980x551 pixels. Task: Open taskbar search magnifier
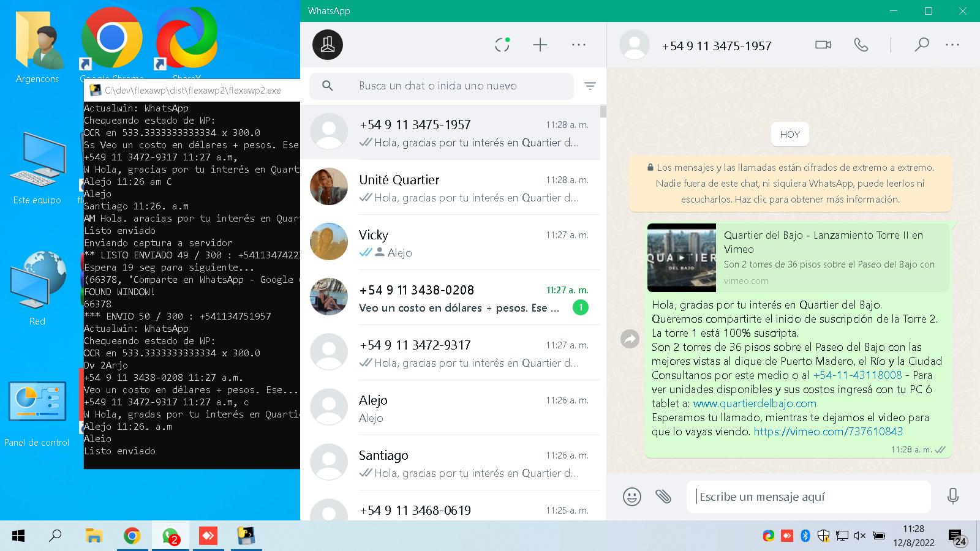click(55, 536)
